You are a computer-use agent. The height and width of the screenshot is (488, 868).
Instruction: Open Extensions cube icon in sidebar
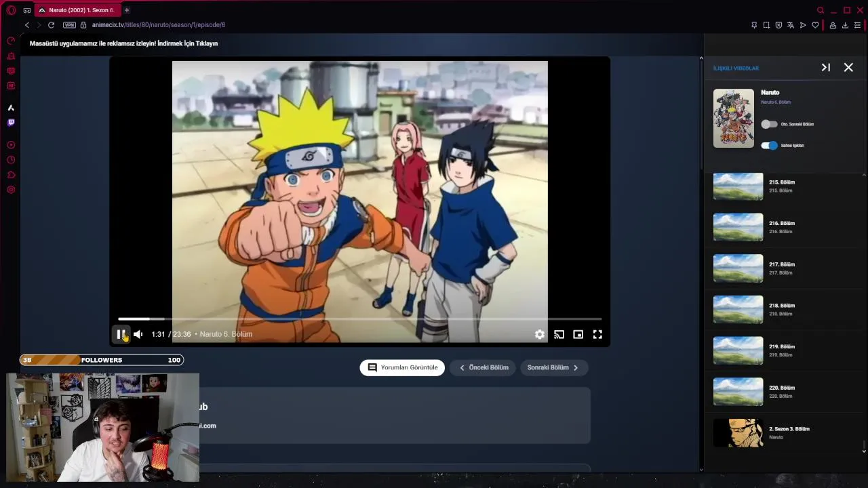click(x=11, y=175)
